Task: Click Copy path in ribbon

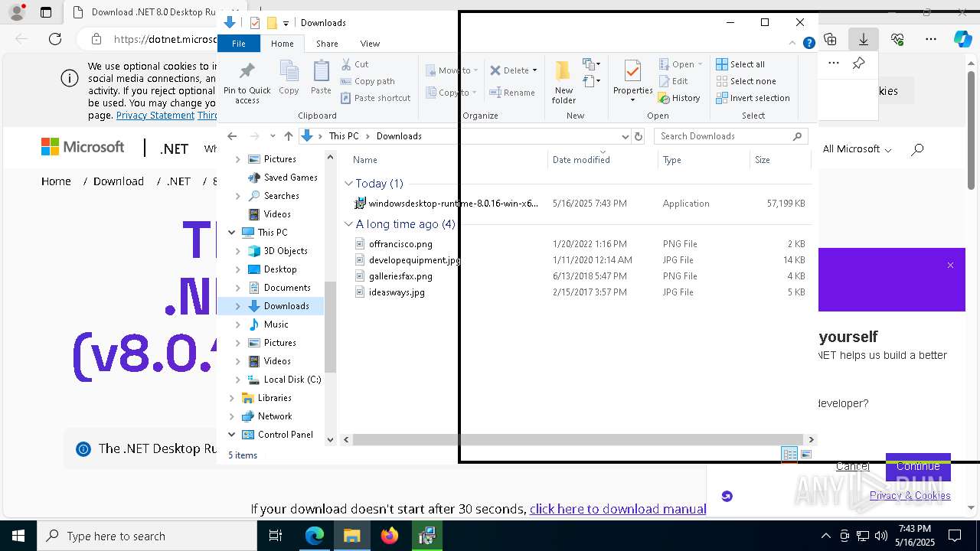Action: pos(367,81)
